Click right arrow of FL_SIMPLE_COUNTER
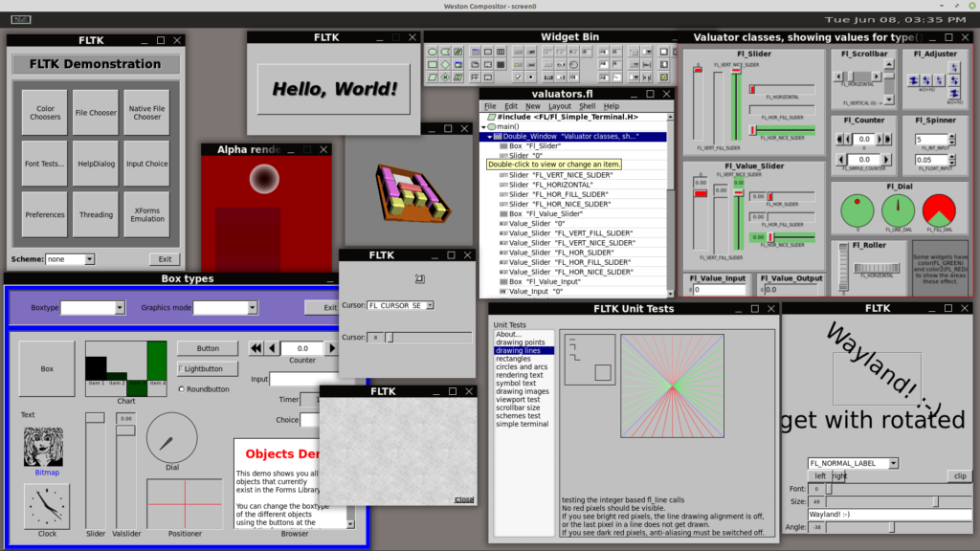Viewport: 980px width, 551px height. tap(886, 160)
